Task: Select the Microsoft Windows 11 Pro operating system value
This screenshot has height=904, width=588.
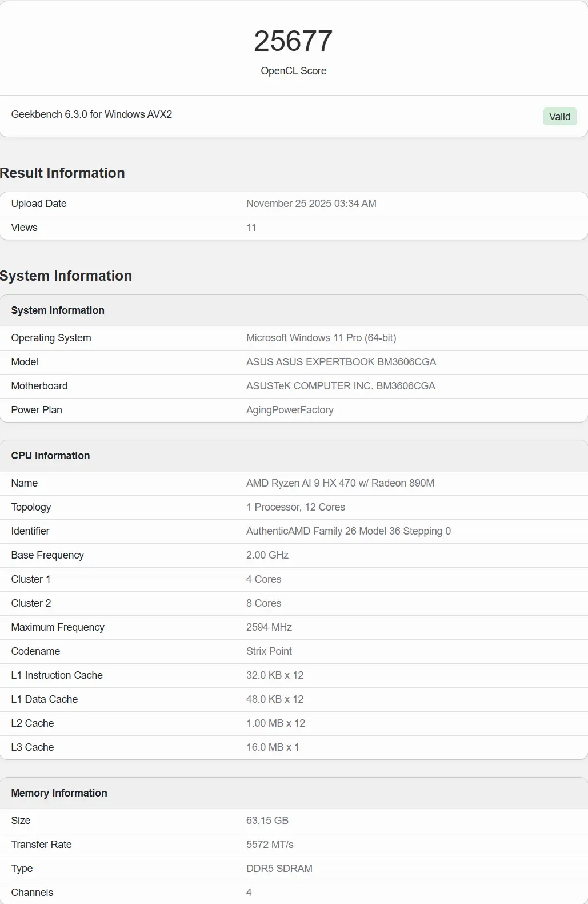Action: point(321,338)
